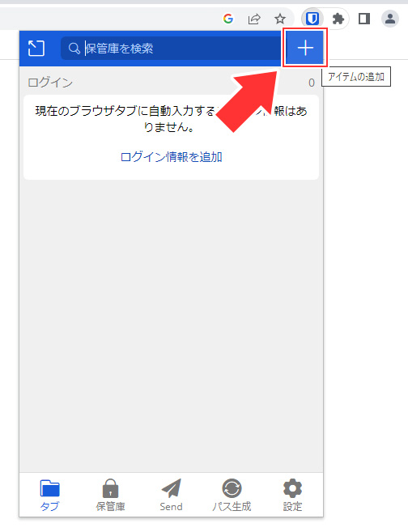
Task: Open the 保管庫 vault tab
Action: pos(111,495)
